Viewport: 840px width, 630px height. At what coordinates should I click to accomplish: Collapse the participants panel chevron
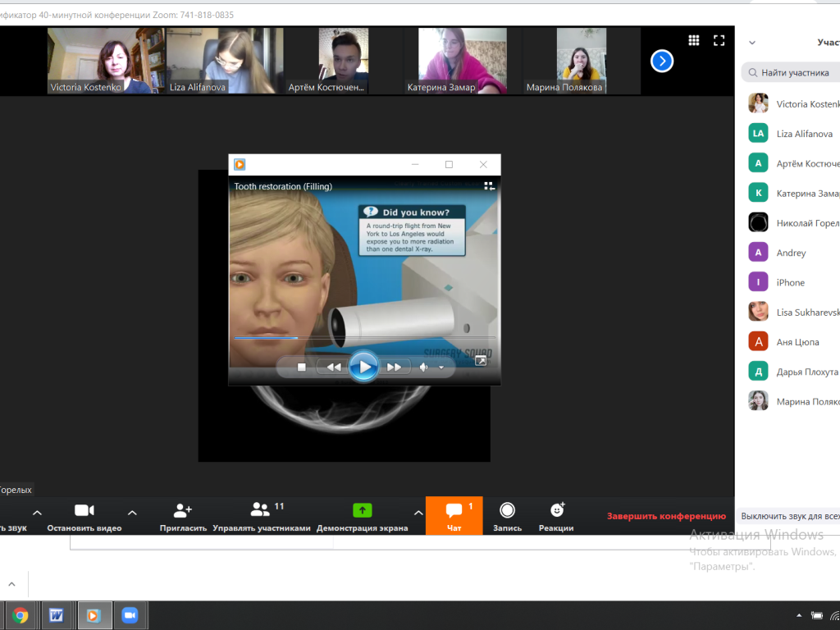752,43
